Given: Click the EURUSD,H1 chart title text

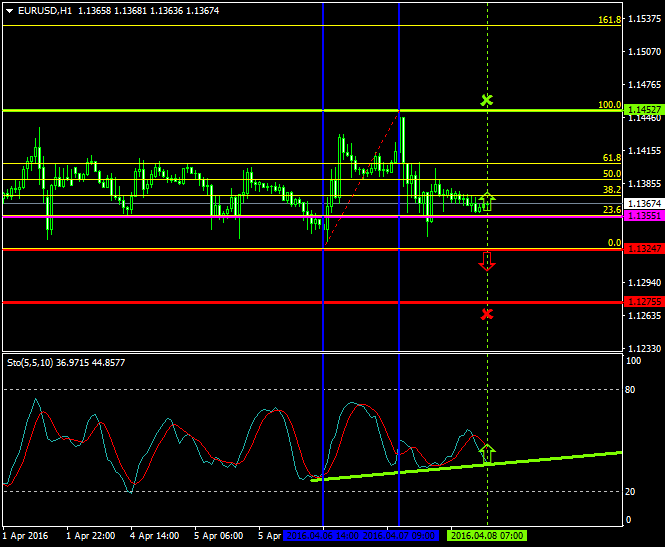Looking at the screenshot, I should pos(43,10).
